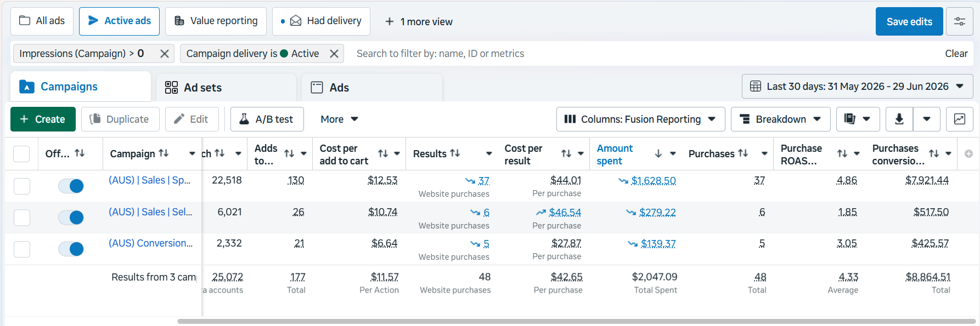The image size is (980, 326).
Task: Open Campaign column options caret
Action: [192, 154]
